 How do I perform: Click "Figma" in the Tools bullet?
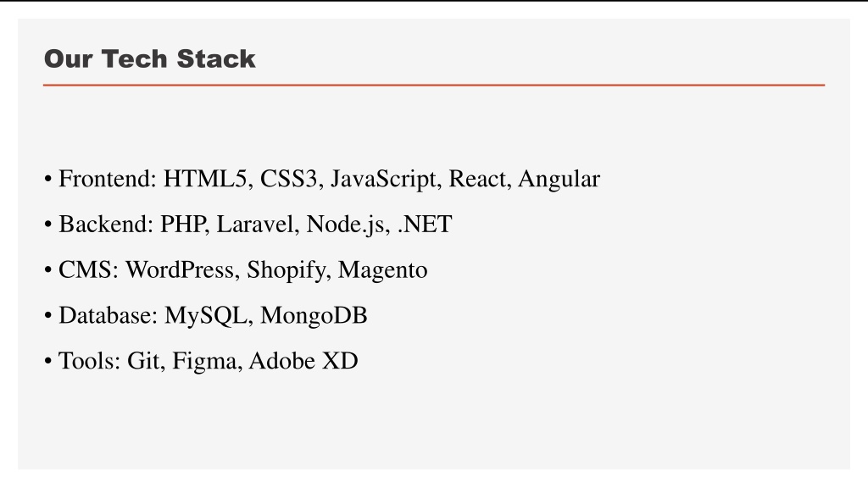pyautogui.click(x=207, y=361)
